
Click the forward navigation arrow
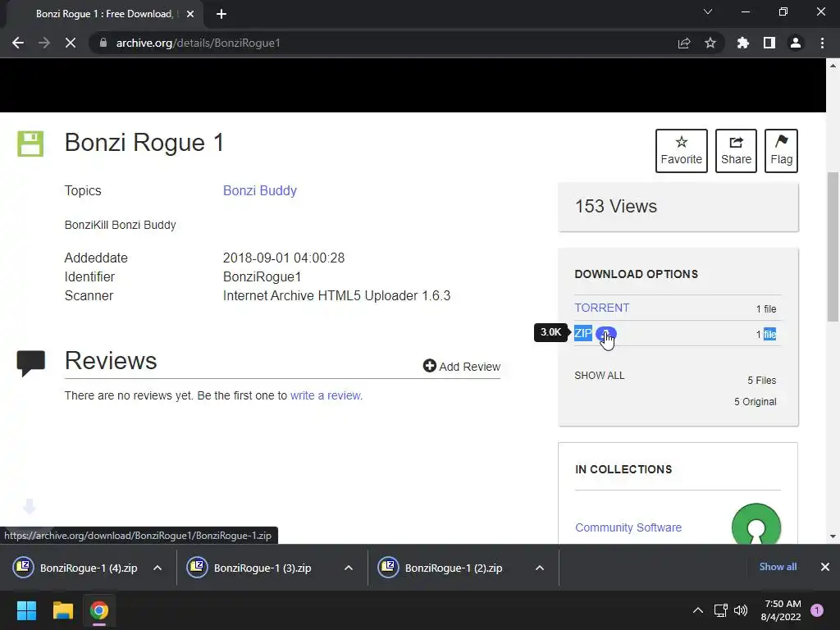coord(44,43)
